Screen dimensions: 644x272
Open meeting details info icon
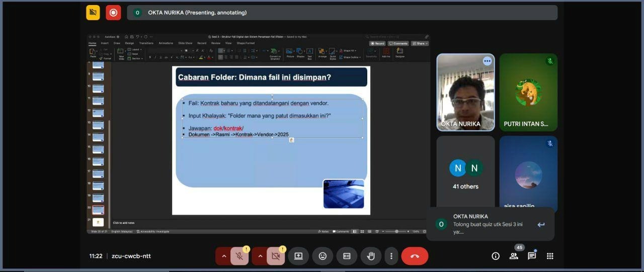[x=496, y=256]
